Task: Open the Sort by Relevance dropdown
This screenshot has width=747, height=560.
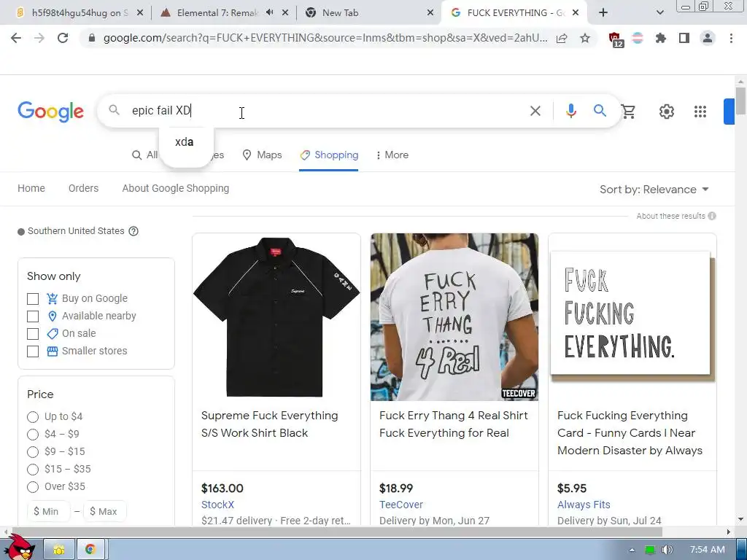Action: coord(654,190)
